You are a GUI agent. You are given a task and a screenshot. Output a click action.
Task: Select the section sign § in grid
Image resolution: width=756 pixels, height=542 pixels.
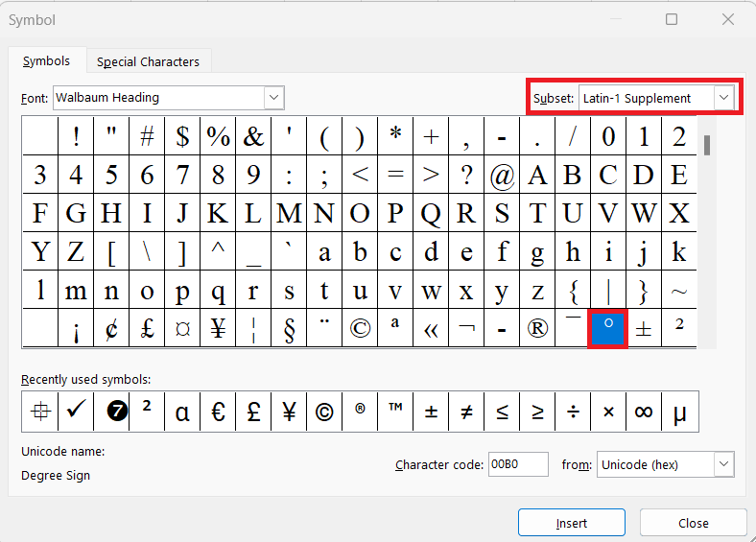[x=289, y=328]
